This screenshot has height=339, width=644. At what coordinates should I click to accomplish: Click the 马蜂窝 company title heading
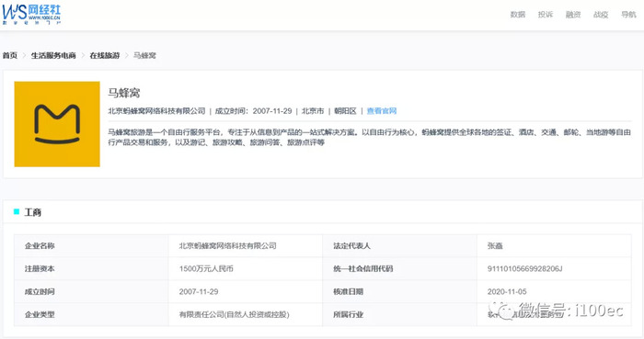[123, 93]
